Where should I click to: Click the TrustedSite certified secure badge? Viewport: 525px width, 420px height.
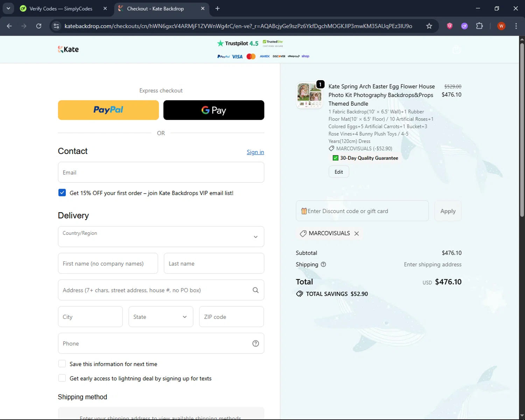coord(273,43)
